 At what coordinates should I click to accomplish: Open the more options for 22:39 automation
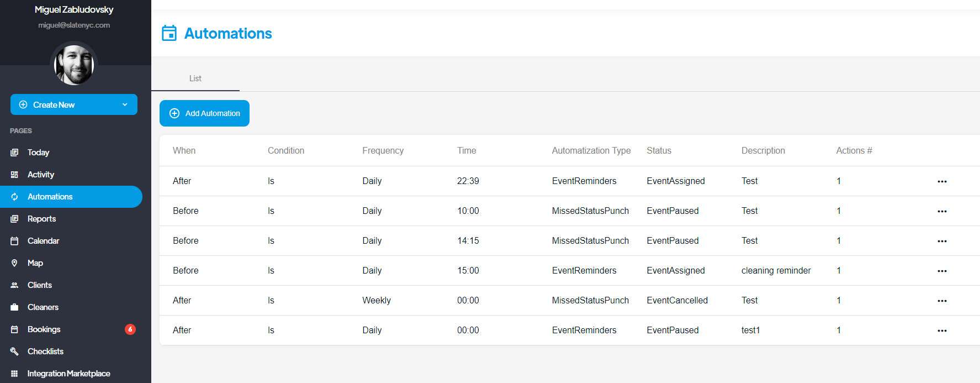pos(942,181)
